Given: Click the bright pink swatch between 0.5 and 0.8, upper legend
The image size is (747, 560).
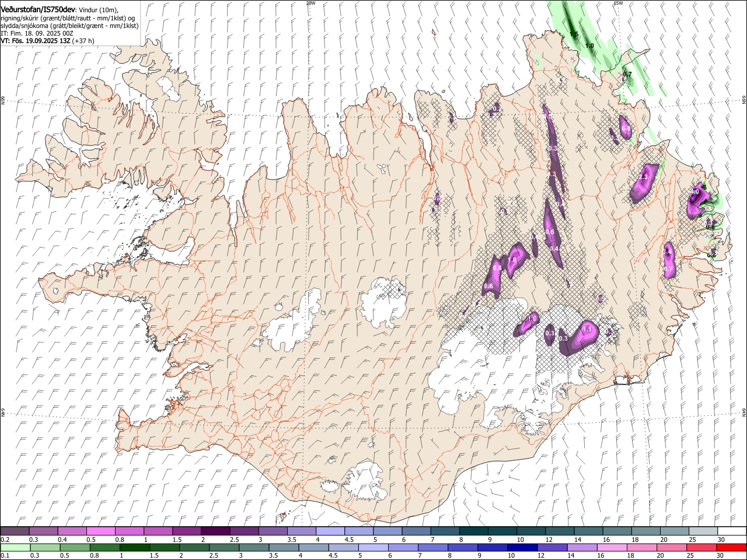Looking at the screenshot, I should pyautogui.click(x=101, y=531).
